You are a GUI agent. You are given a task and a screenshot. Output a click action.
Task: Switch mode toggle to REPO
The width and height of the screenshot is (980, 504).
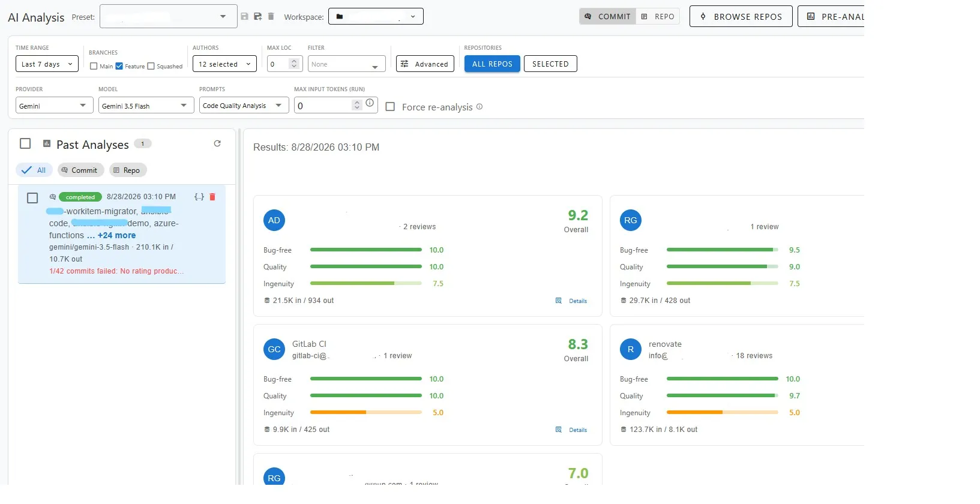pyautogui.click(x=658, y=16)
